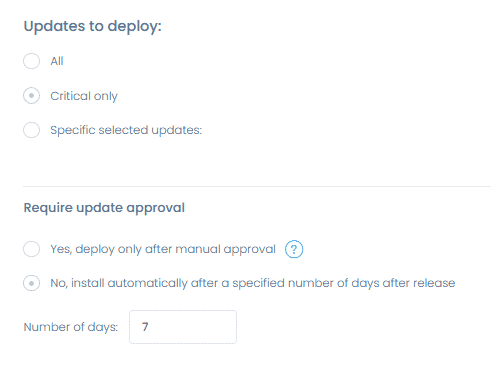The image size is (491, 371).
Task: Click the divider line between sections
Action: pyautogui.click(x=257, y=187)
